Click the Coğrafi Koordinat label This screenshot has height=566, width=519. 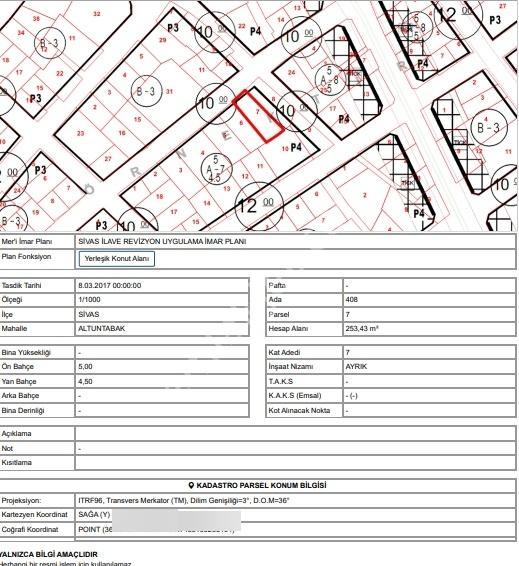click(x=30, y=530)
